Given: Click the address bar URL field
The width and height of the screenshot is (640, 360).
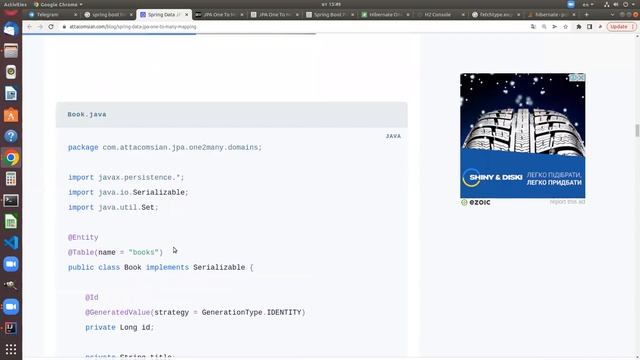Looking at the screenshot, I should 294,27.
